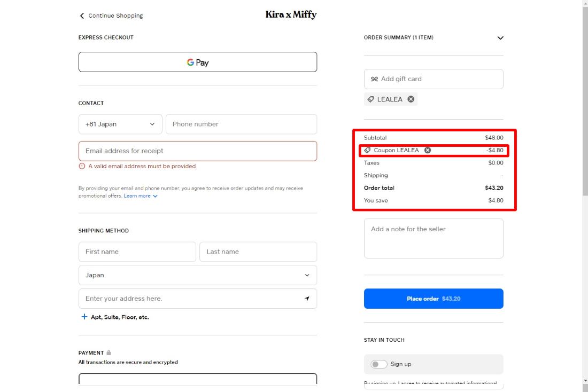Image resolution: width=588 pixels, height=392 pixels.
Task: Click the gift card ribbon icon
Action: 374,79
